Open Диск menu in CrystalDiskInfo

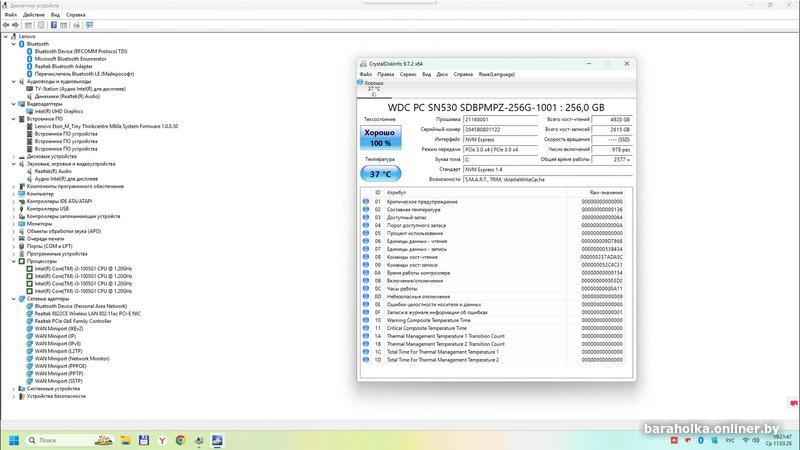(x=442, y=74)
